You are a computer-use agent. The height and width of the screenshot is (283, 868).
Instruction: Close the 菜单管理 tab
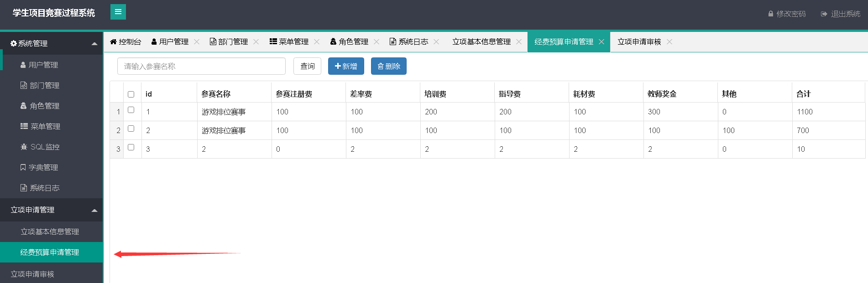[317, 41]
